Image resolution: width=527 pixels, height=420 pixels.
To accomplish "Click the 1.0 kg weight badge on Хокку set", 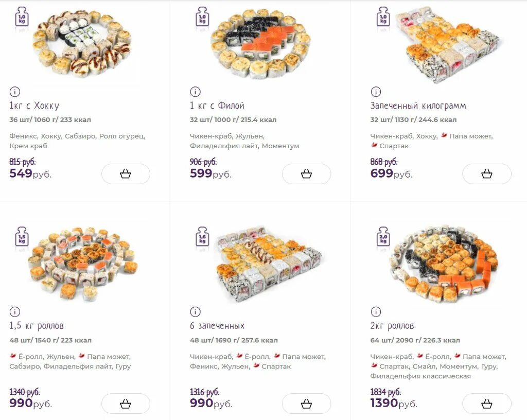I will 22,17.
